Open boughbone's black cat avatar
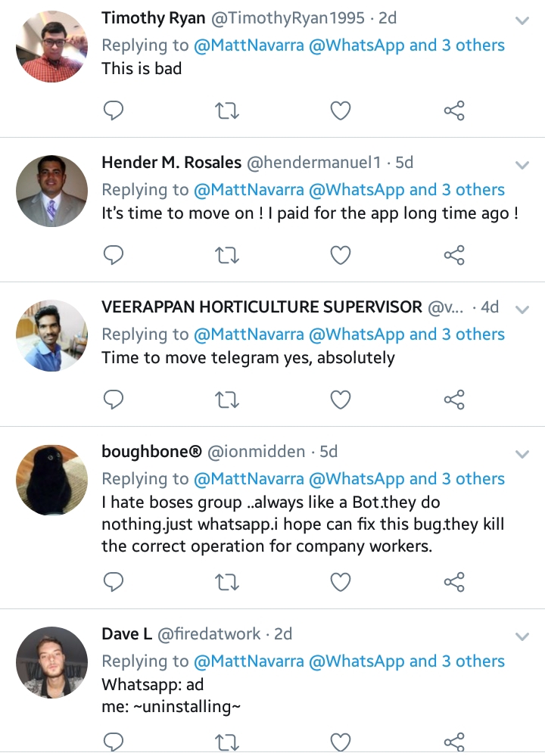The width and height of the screenshot is (545, 756). [x=52, y=481]
